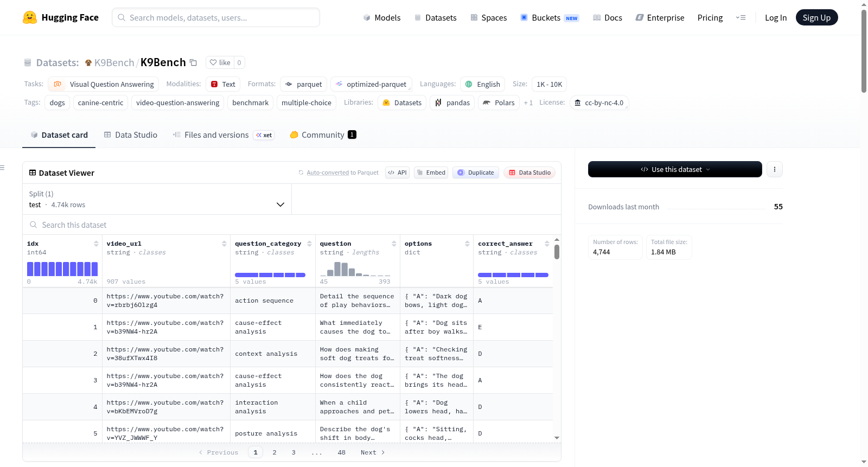Switch to the Community tab
This screenshot has height=467, width=868.
pyautogui.click(x=323, y=135)
